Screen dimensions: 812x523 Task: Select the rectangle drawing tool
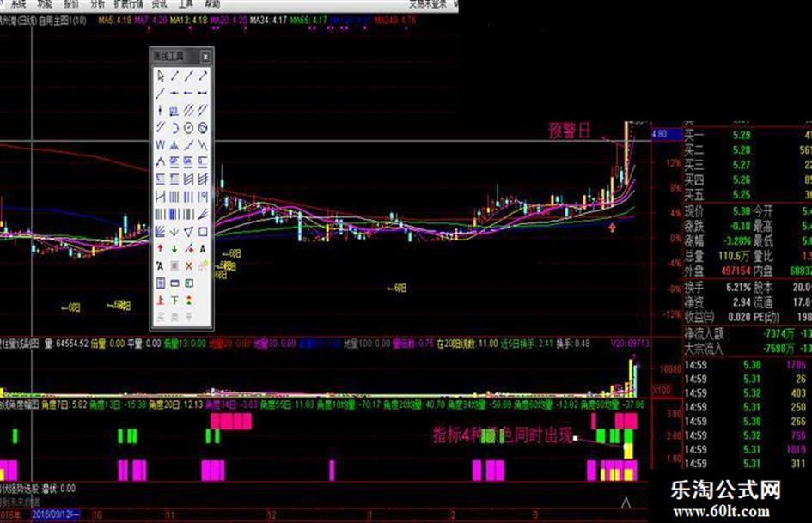203,232
